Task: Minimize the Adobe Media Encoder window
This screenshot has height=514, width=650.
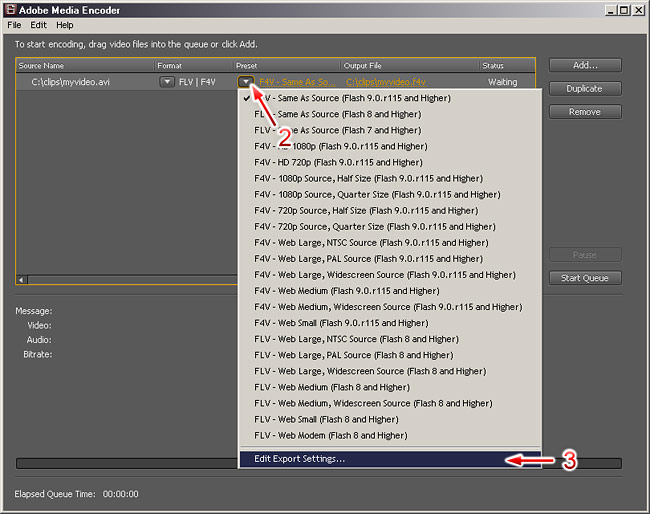Action: coord(611,10)
